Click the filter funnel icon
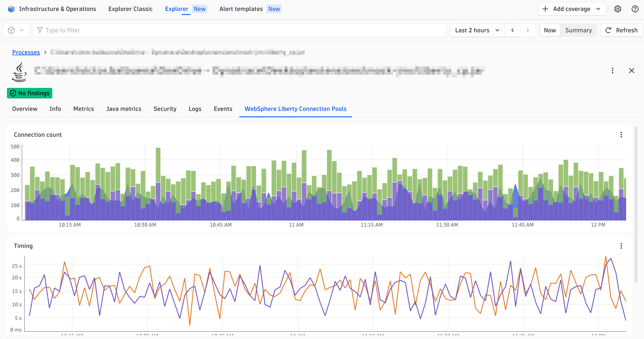The width and height of the screenshot is (644, 339). pyautogui.click(x=40, y=30)
